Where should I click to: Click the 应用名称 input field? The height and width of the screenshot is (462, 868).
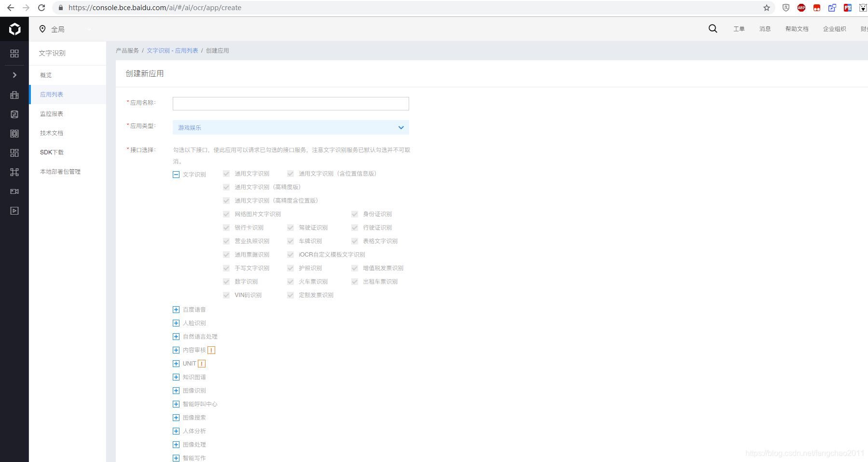click(x=291, y=104)
